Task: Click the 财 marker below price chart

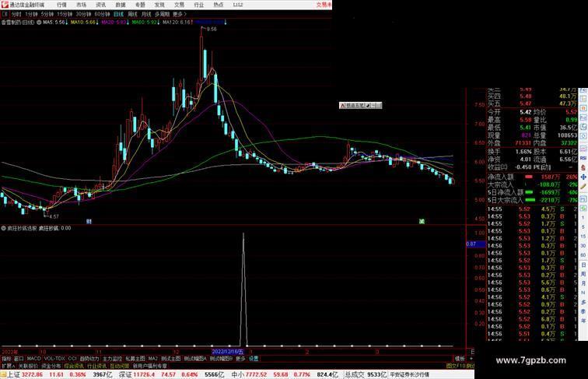Action: 89,221
